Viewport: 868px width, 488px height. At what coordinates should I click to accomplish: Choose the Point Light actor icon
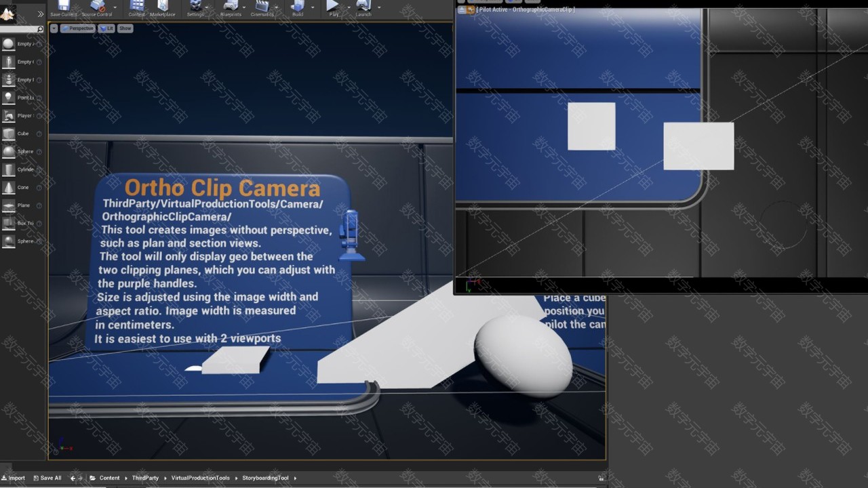[x=9, y=98]
